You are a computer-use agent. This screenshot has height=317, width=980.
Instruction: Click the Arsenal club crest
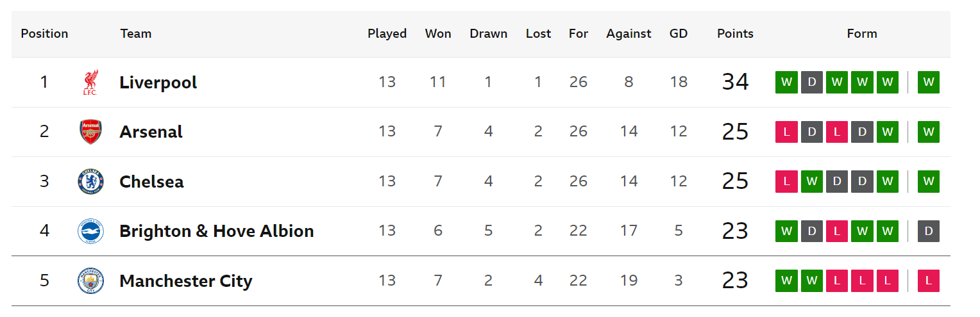pyautogui.click(x=90, y=132)
